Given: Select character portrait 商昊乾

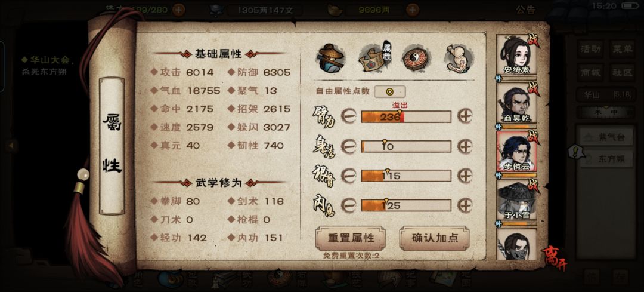Looking at the screenshot, I should (x=516, y=103).
